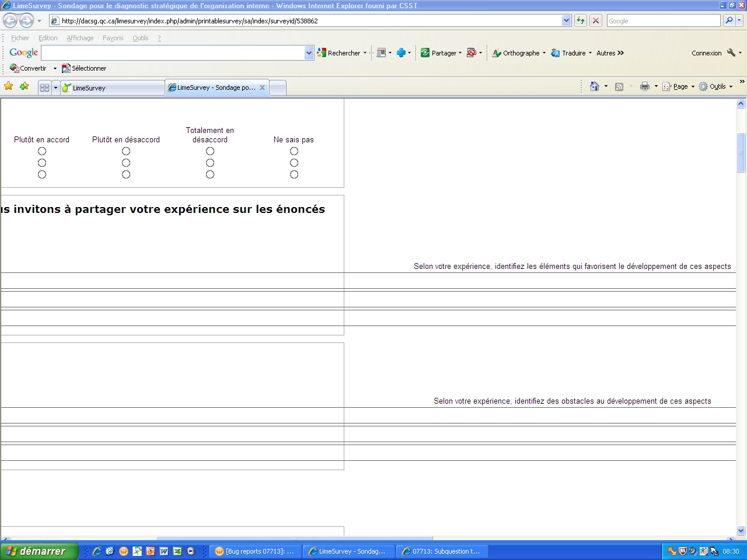Expand the address bar URL dropdown

tap(566, 20)
